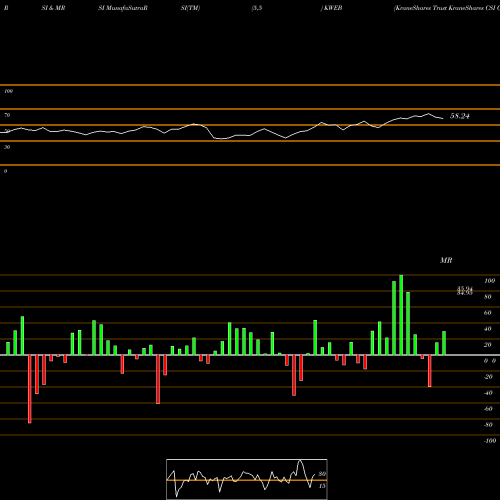Click the RSI axis label 0
Screen dimensions: 500x500
pyautogui.click(x=5, y=171)
